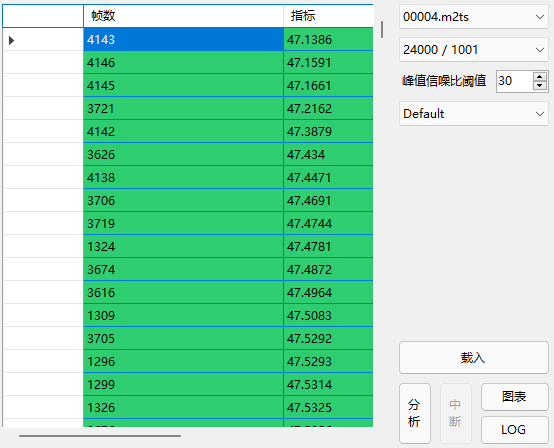Sort by the 帧数 column header
Image resolution: width=554 pixels, height=448 pixels.
[x=183, y=16]
